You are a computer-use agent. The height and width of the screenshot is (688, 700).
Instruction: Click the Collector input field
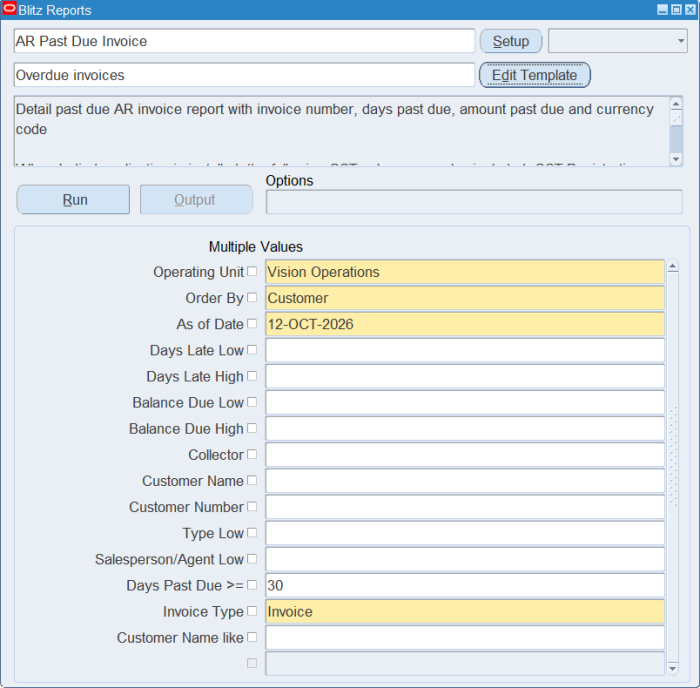pos(465,454)
